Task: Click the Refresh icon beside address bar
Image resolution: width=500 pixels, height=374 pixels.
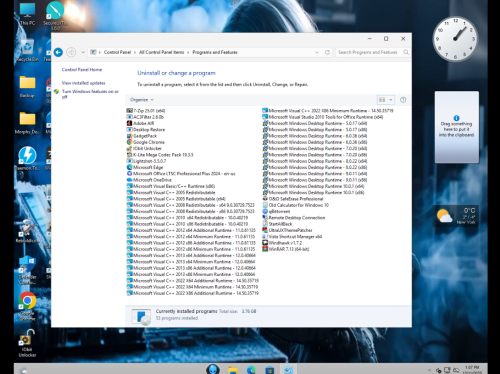Action: [x=327, y=52]
